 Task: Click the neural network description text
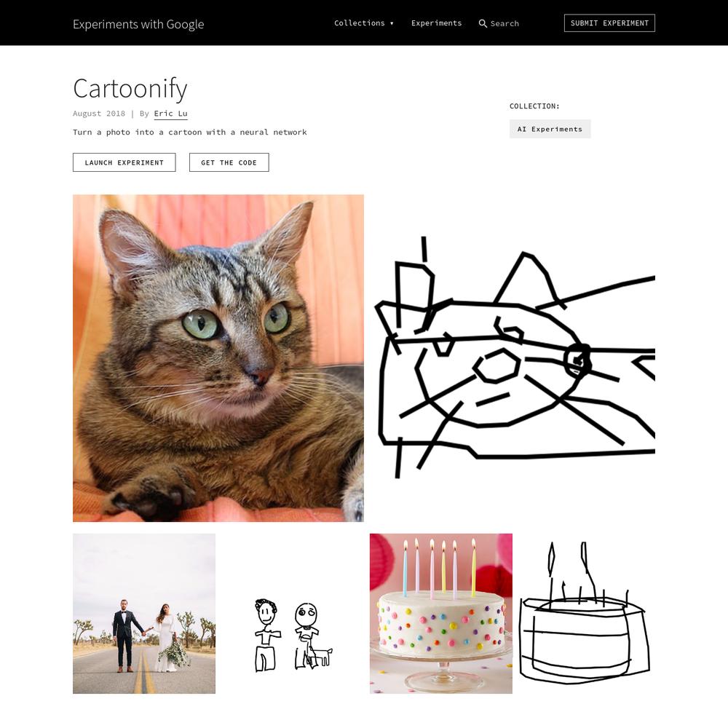pyautogui.click(x=190, y=132)
